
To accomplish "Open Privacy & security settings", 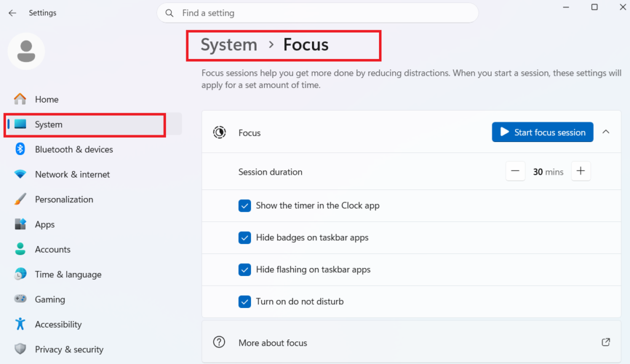I will 92,349.
